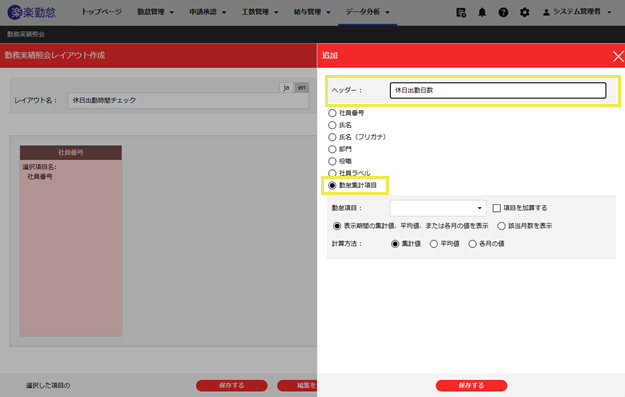Image resolution: width=625 pixels, height=397 pixels.
Task: Select the 社員番号 radio button
Action: [x=332, y=113]
